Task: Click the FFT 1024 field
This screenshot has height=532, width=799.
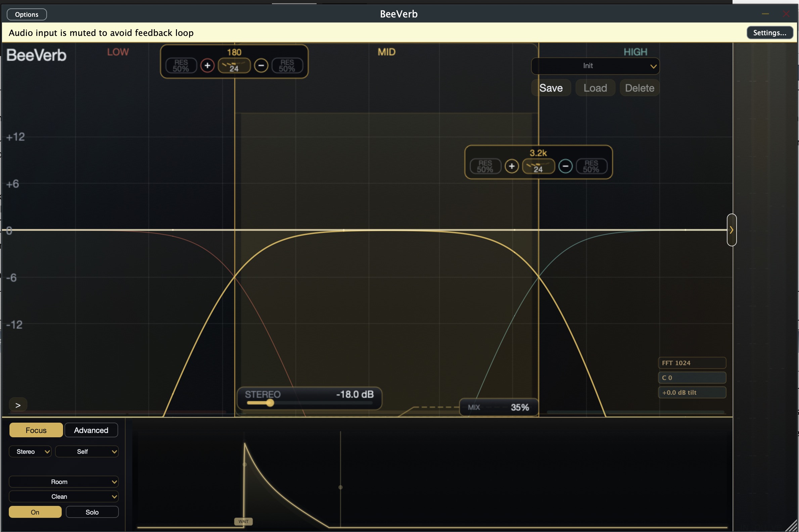Action: click(x=692, y=363)
